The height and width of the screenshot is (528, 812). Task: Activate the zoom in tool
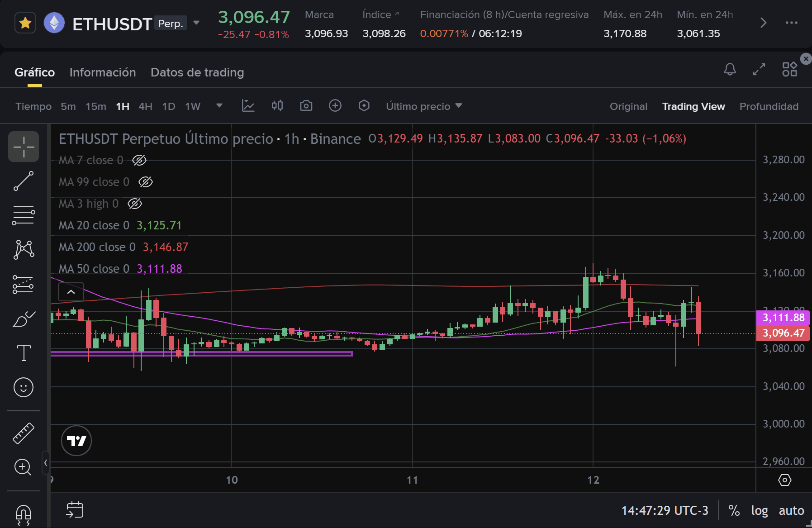23,467
